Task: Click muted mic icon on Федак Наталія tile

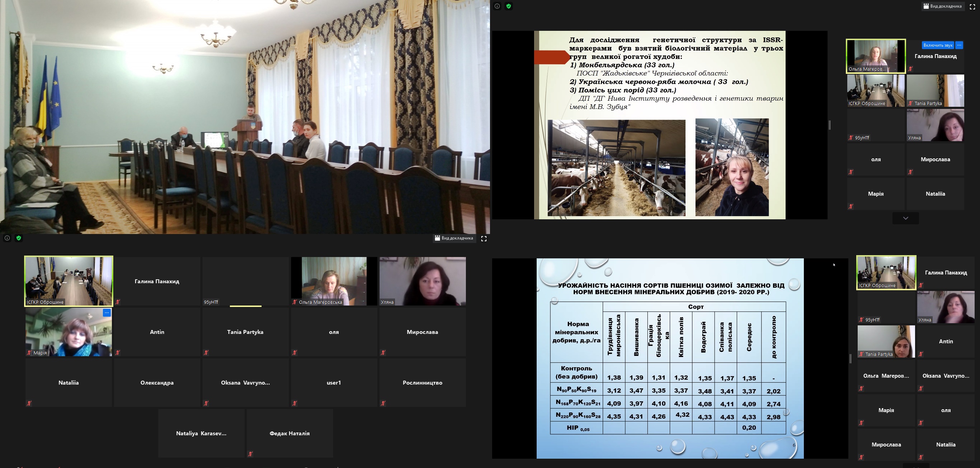Action: click(x=250, y=454)
